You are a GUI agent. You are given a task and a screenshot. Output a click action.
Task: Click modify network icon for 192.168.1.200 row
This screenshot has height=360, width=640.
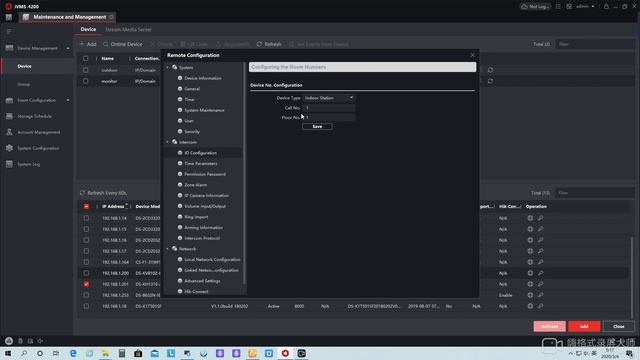(x=530, y=273)
